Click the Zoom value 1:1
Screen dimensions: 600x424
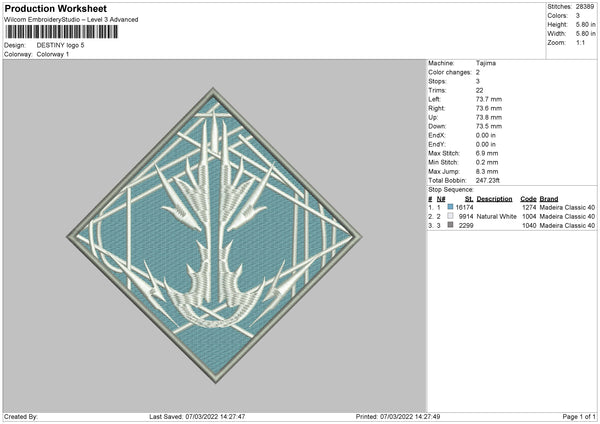point(580,43)
